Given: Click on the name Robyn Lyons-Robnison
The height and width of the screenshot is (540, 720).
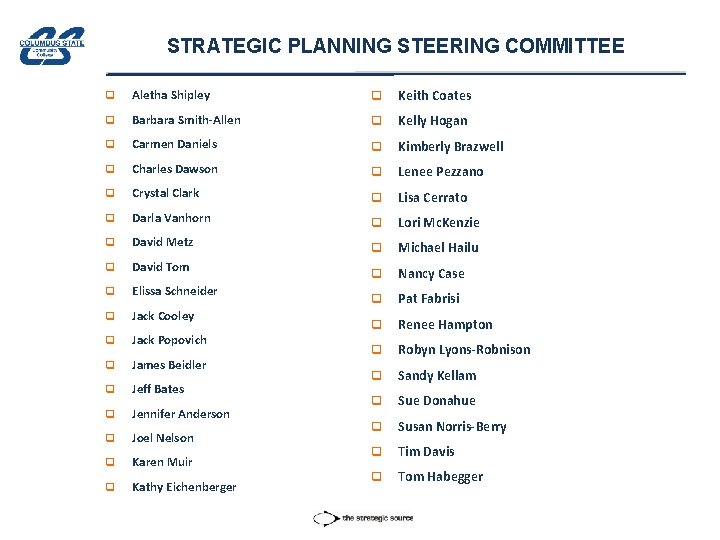Looking at the screenshot, I should (x=464, y=350).
